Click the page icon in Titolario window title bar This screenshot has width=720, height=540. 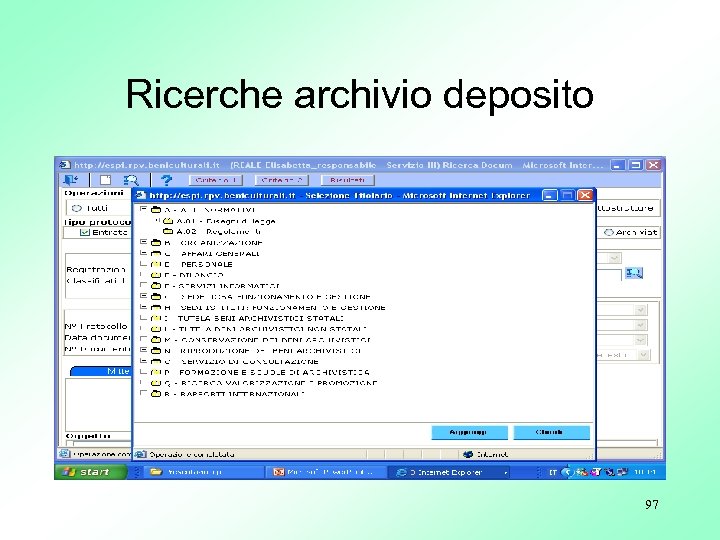click(x=141, y=195)
